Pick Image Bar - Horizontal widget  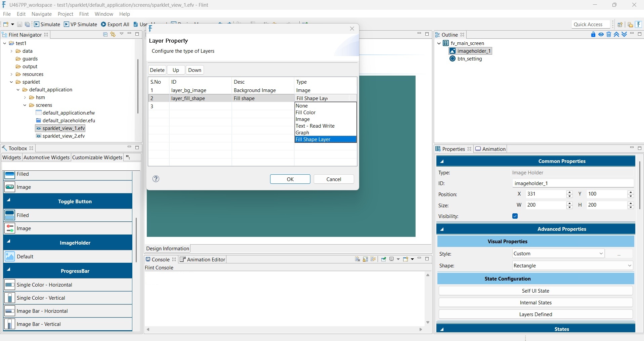tap(68, 311)
